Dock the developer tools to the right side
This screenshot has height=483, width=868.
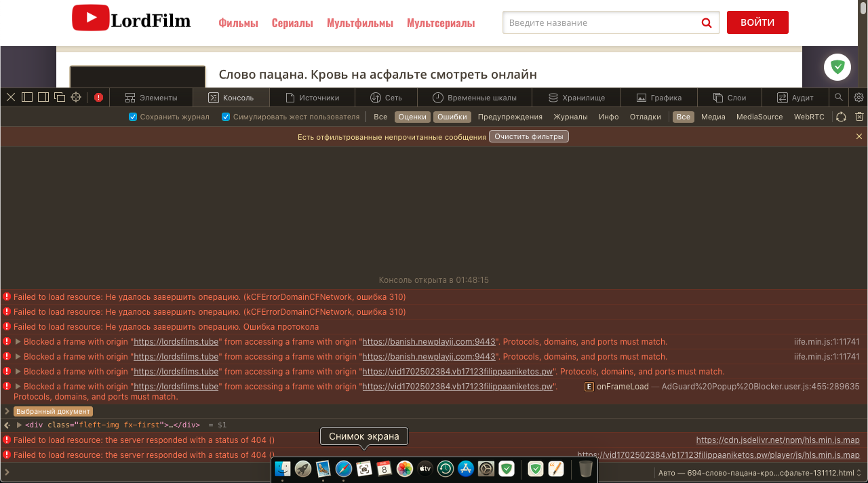tap(43, 97)
